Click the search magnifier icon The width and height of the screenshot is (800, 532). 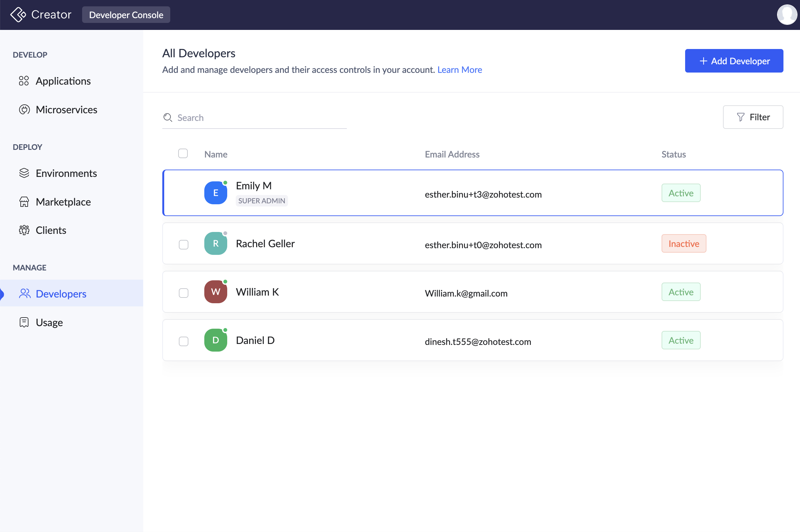pyautogui.click(x=168, y=118)
